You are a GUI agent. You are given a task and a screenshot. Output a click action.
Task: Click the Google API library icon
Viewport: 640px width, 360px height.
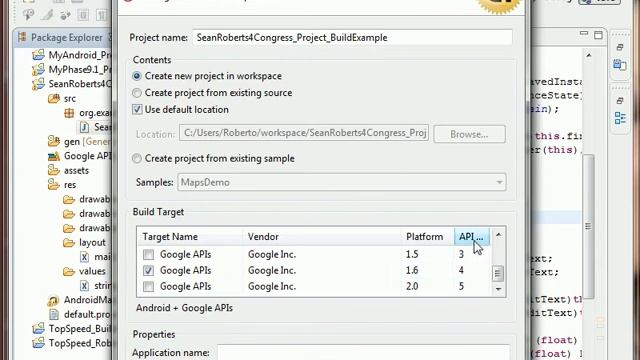point(53,156)
